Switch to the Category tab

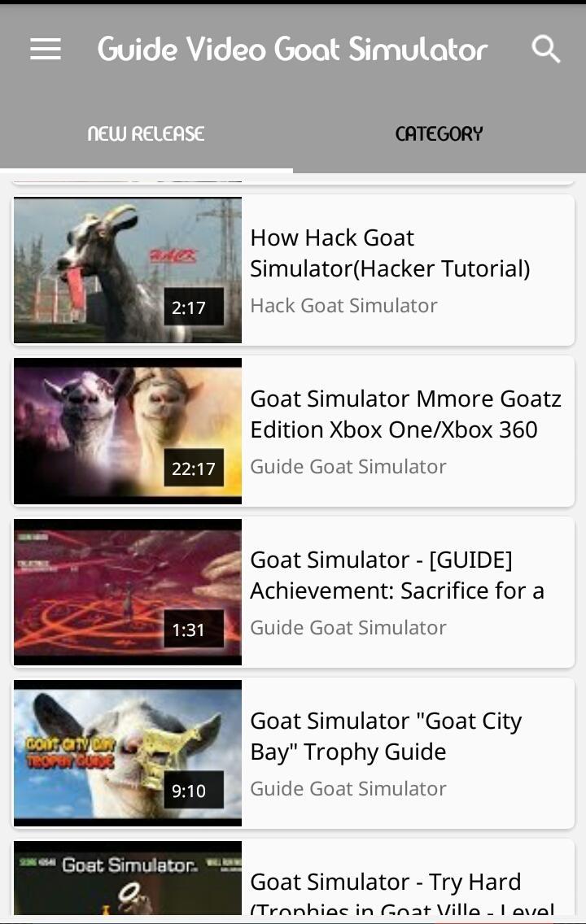point(439,133)
